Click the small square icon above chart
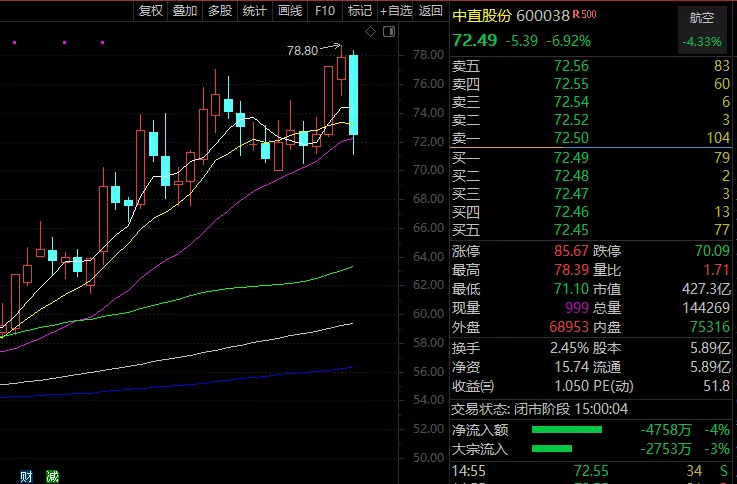The height and width of the screenshot is (484, 737). (385, 33)
